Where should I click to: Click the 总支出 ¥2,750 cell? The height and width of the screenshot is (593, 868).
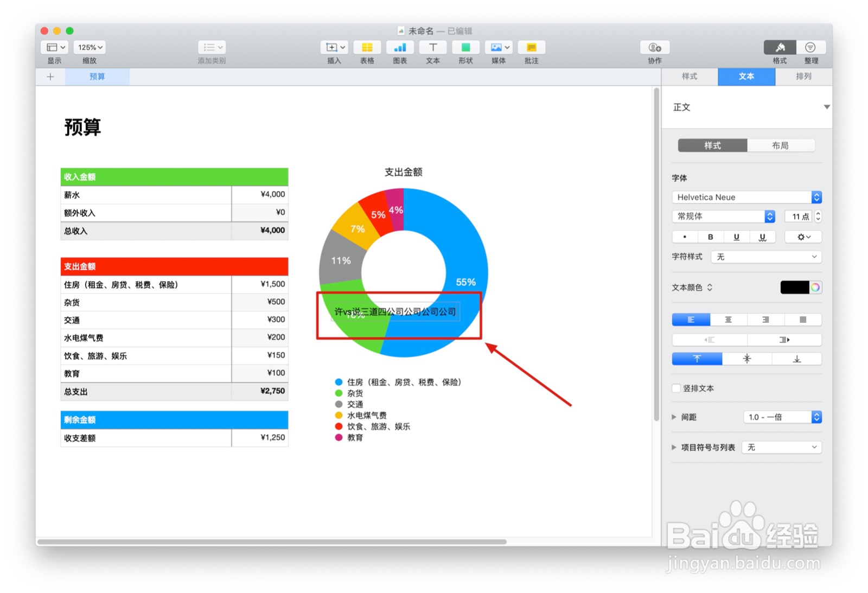pyautogui.click(x=260, y=391)
